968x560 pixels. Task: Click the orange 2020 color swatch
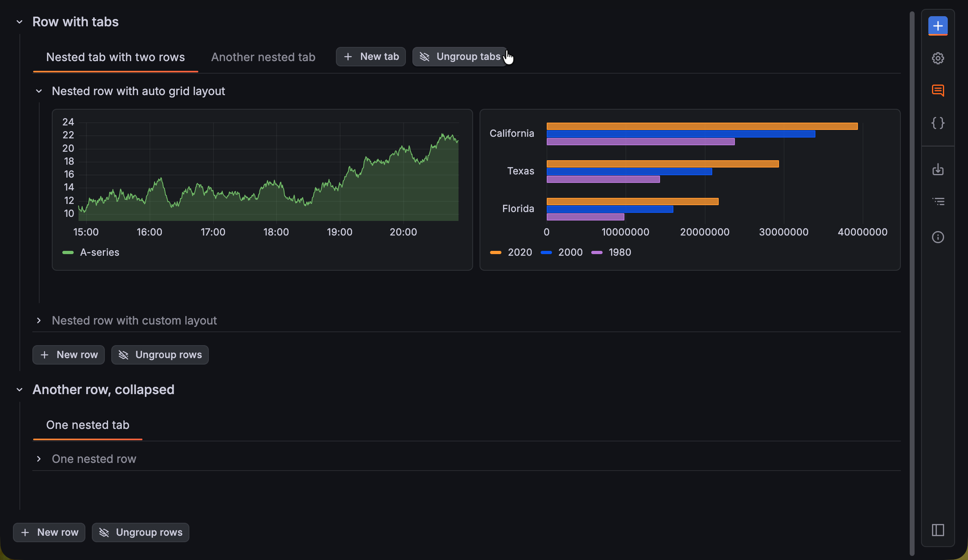[x=496, y=252]
